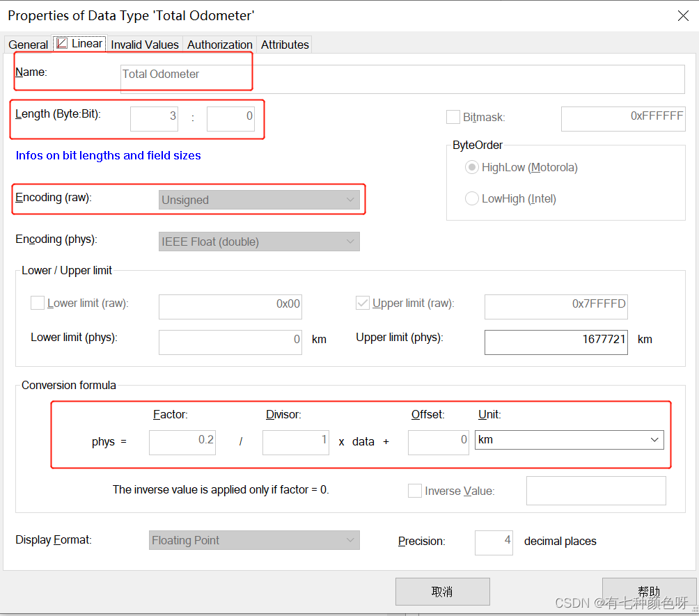Click the Precision field showing 4
699x616 pixels.
494,542
